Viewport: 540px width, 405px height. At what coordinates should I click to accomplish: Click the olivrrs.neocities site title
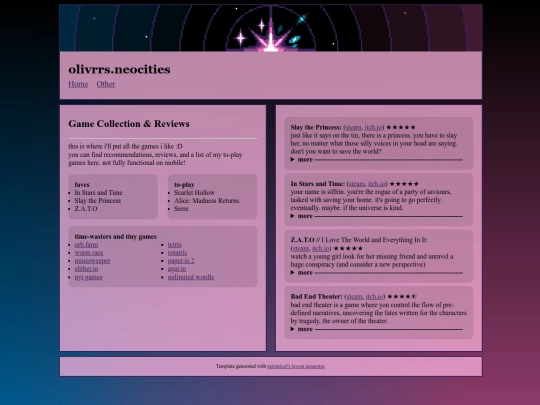coord(119,69)
